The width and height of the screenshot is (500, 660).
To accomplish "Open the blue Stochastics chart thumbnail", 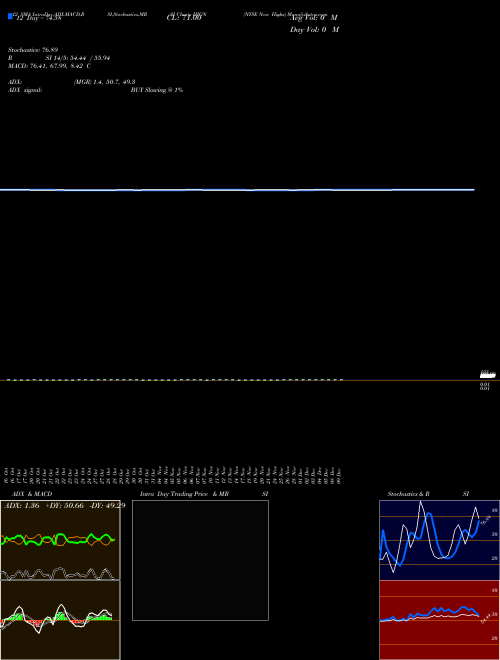I will click(439, 540).
